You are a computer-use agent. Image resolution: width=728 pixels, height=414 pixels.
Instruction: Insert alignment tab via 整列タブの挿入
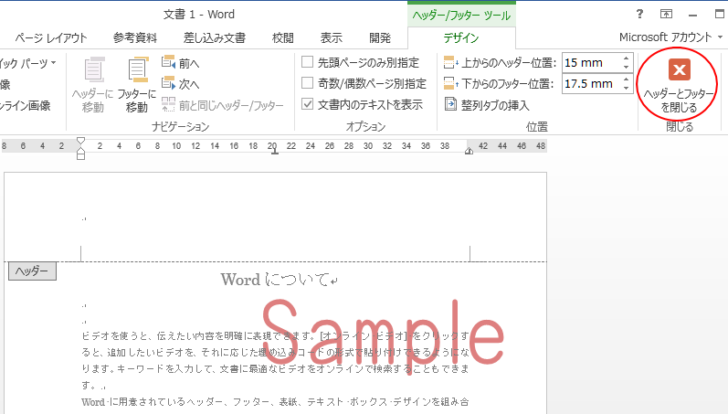coord(487,105)
